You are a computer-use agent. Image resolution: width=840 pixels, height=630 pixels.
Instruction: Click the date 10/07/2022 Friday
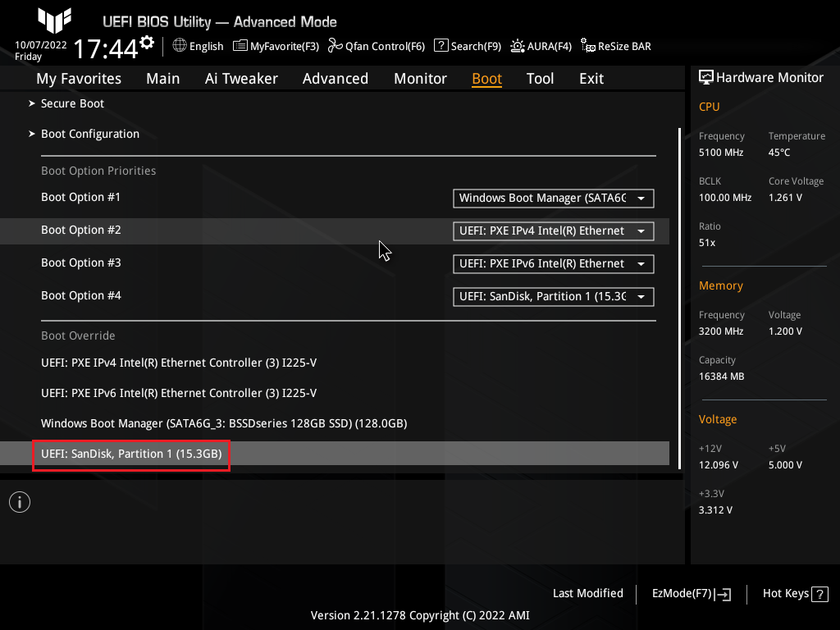40,51
